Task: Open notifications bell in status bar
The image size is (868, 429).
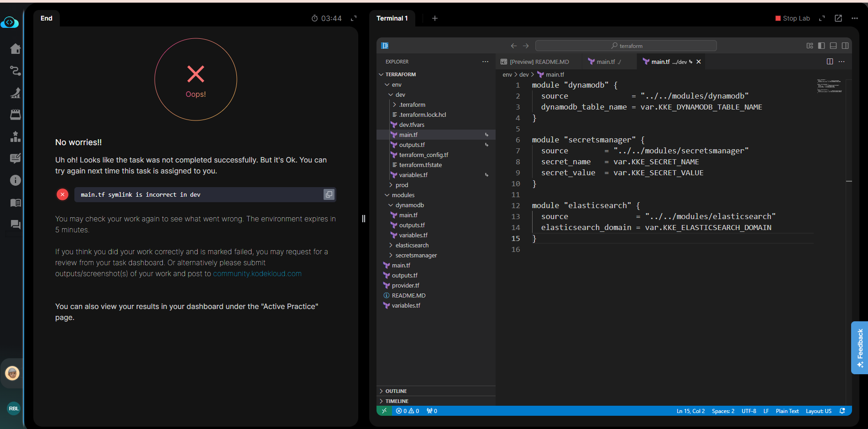Action: 842,411
